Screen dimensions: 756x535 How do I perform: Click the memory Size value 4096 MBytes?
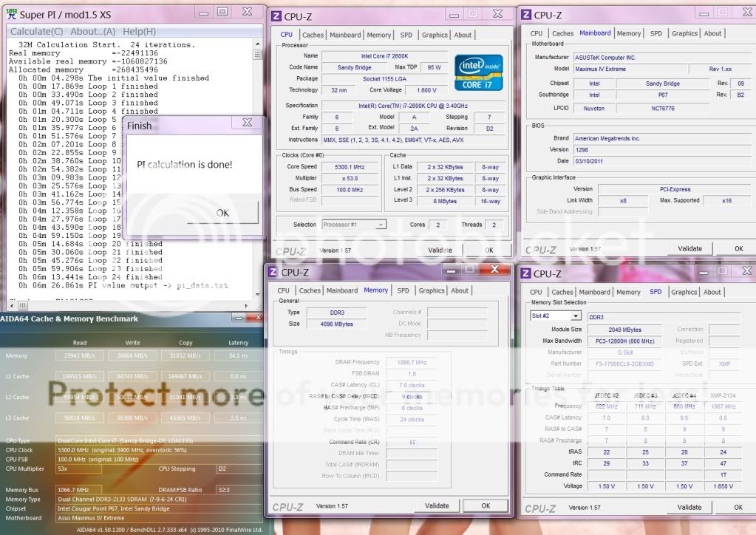coord(336,324)
